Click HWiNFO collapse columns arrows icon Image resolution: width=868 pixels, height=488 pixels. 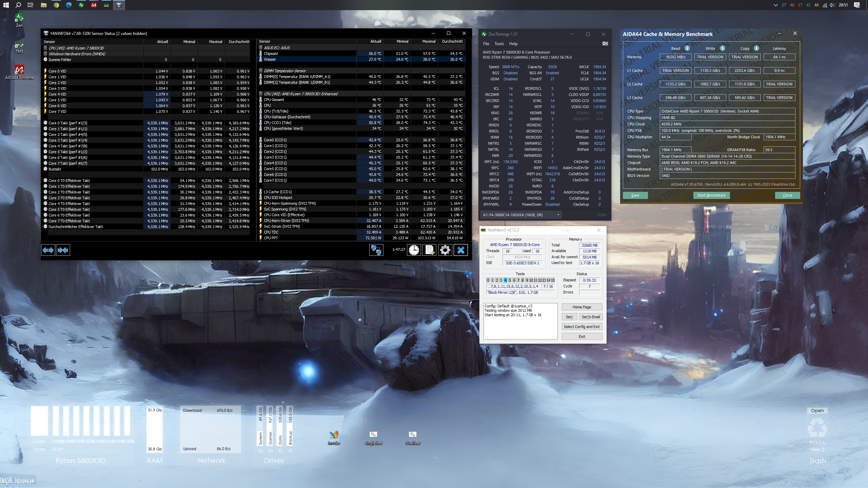[x=63, y=250]
